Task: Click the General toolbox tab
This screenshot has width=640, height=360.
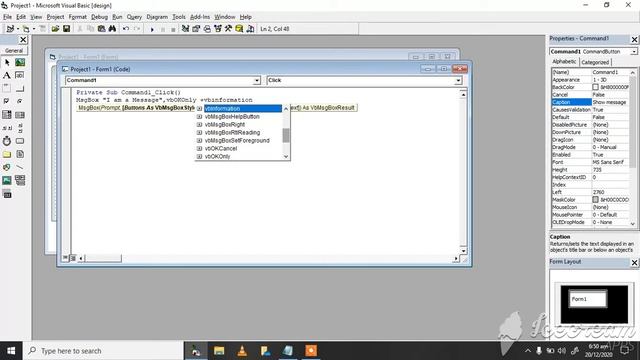Action: 14,51
